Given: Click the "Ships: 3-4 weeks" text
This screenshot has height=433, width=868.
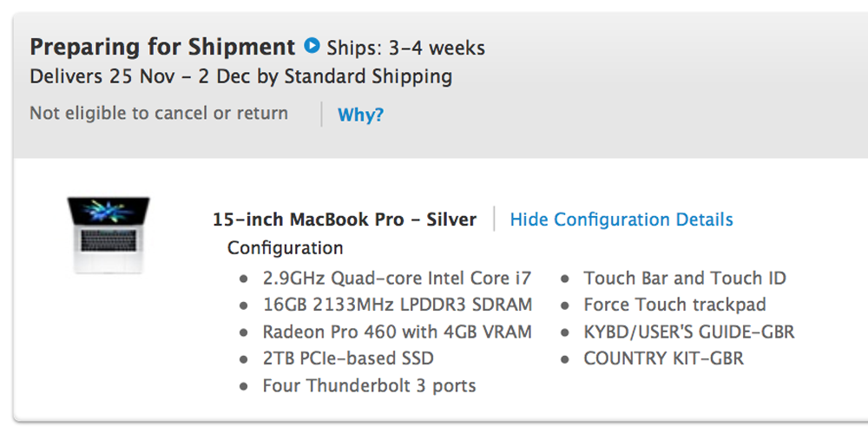Looking at the screenshot, I should (406, 48).
